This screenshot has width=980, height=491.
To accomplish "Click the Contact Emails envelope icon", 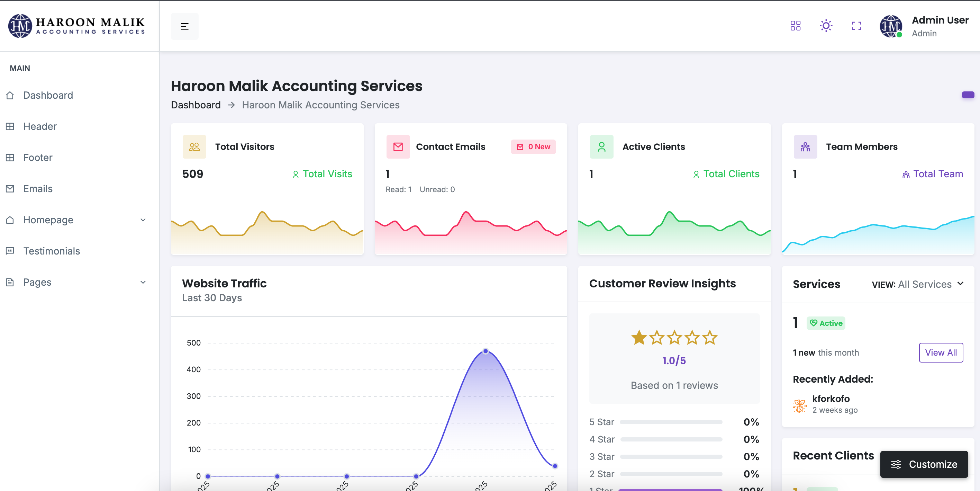I will (398, 146).
